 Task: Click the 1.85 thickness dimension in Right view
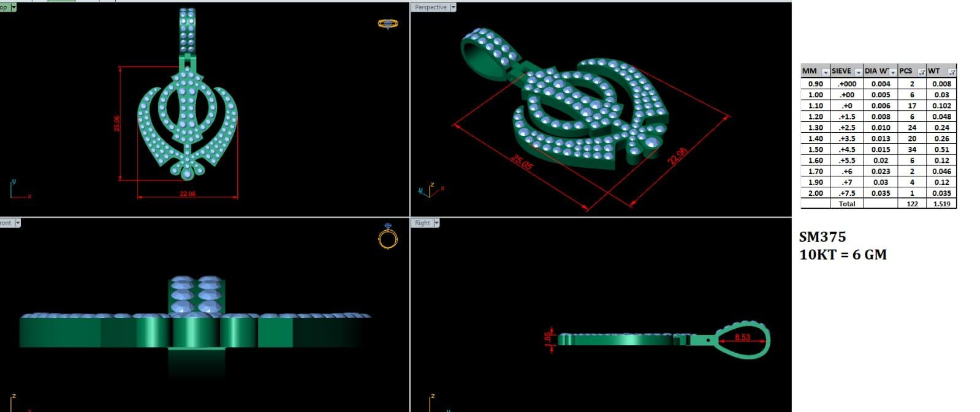(548, 339)
